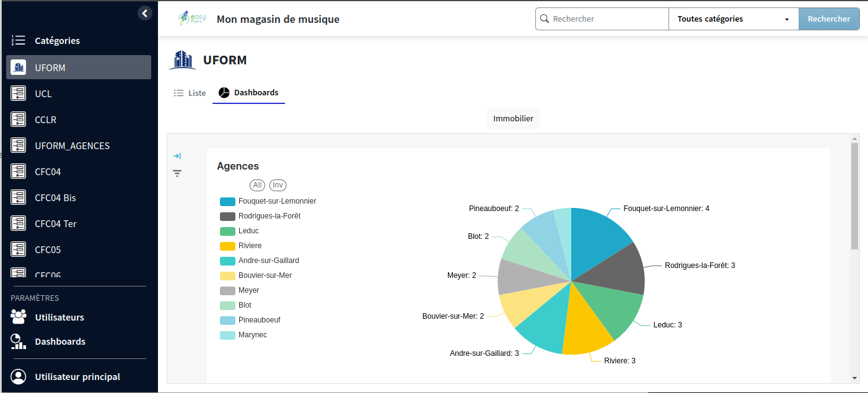Open the Toutes catégories dropdown
Image resolution: width=868 pixels, height=393 pixels.
[733, 19]
